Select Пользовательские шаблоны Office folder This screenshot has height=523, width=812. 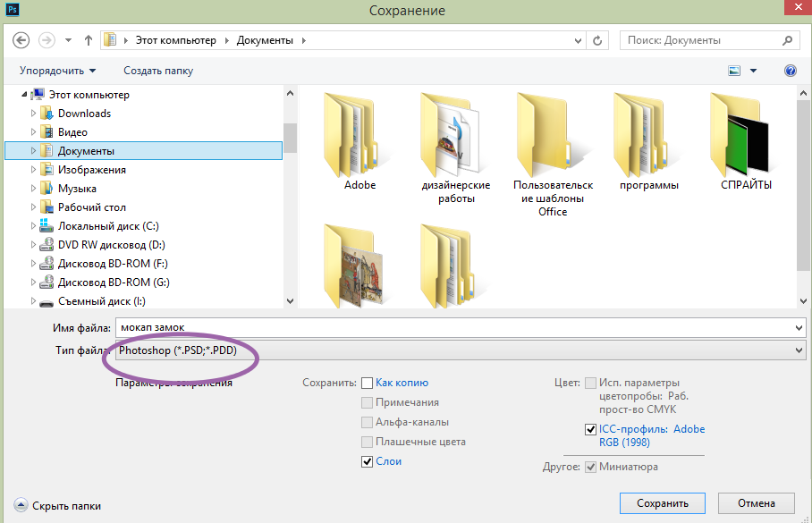click(553, 155)
